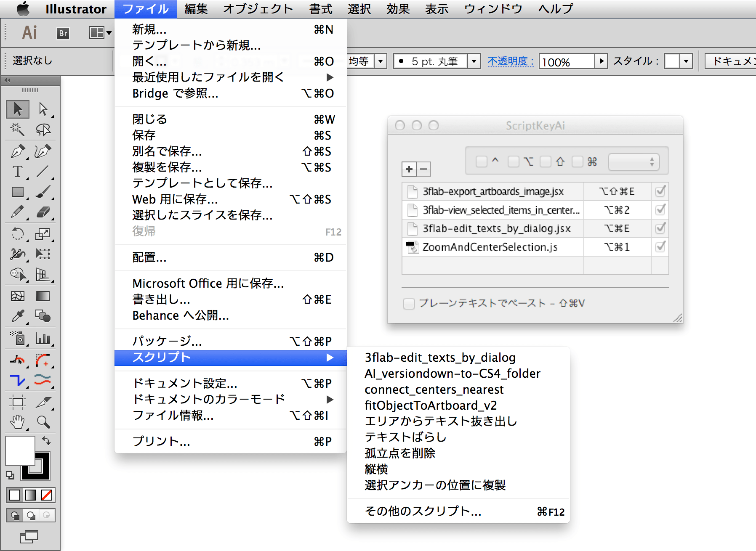
Task: Open the スタイル graphic style dropdown
Action: tap(686, 61)
